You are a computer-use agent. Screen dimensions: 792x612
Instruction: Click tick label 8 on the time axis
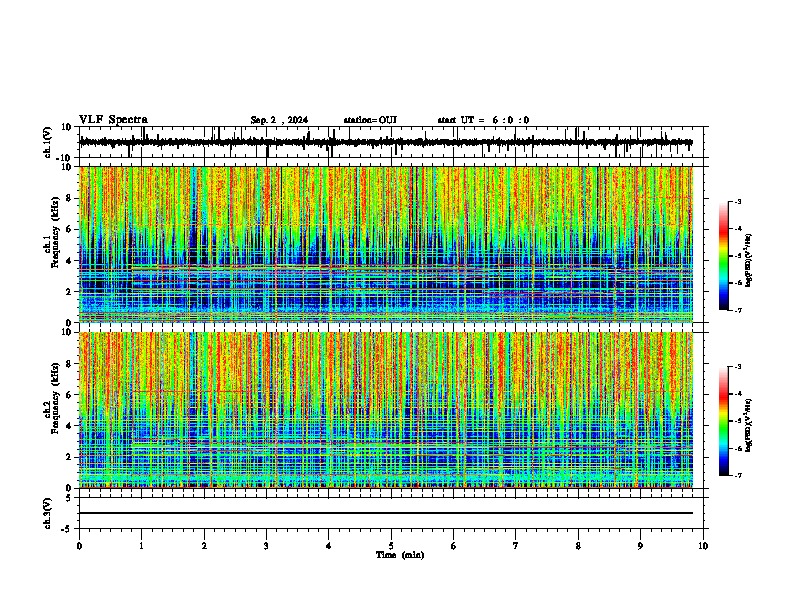pos(578,546)
